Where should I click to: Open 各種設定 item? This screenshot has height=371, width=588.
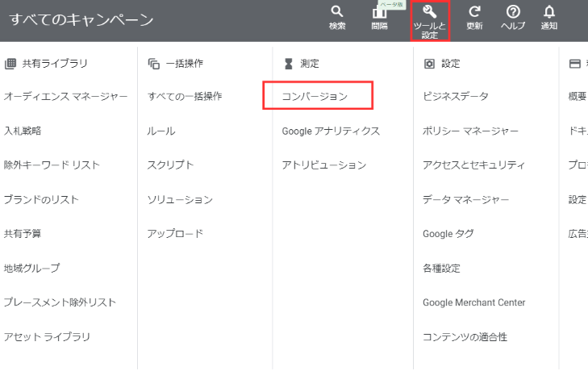pyautogui.click(x=441, y=269)
